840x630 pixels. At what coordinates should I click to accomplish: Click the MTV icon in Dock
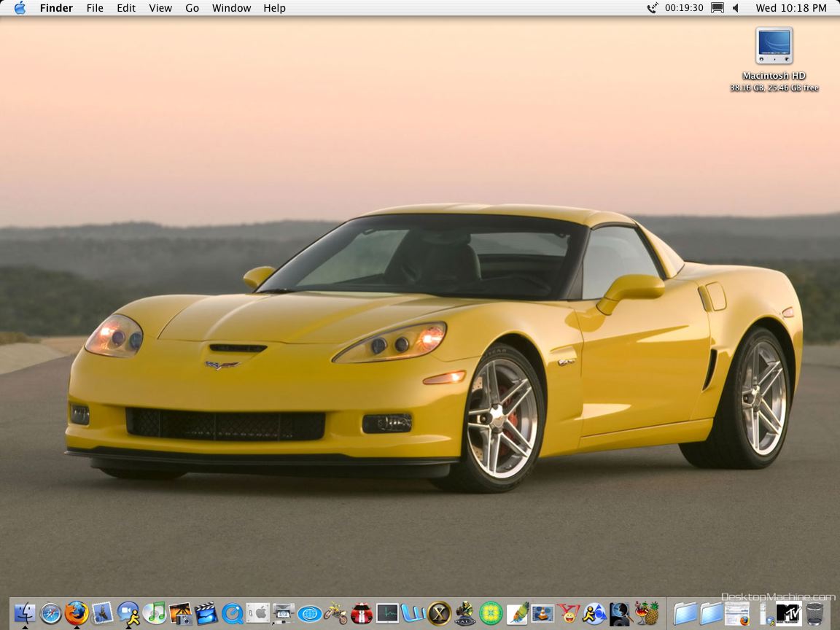(x=788, y=613)
